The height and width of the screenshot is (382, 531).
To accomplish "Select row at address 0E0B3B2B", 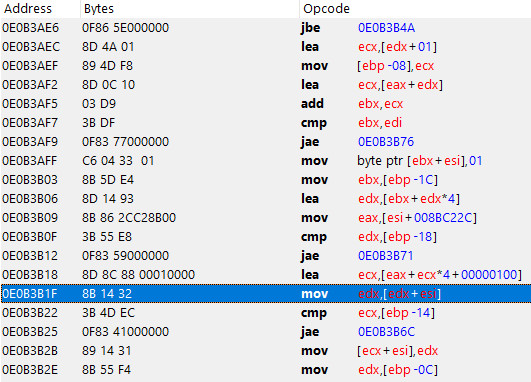I will (266, 351).
